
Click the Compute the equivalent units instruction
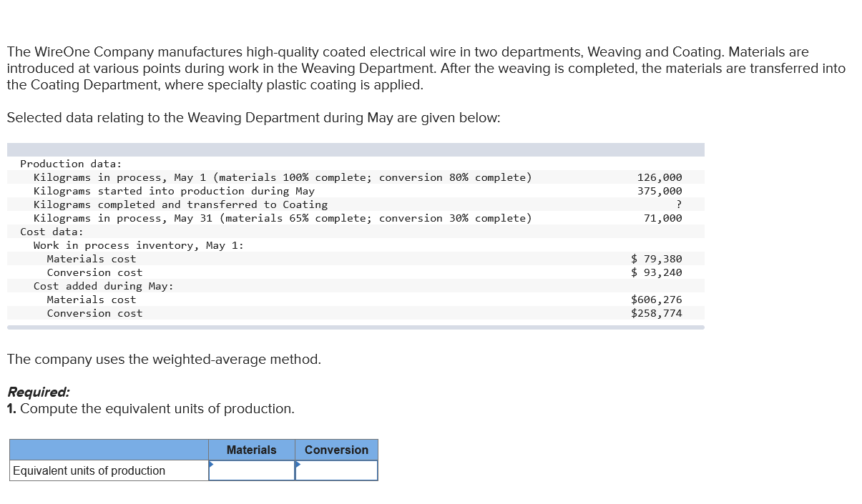[x=150, y=409]
